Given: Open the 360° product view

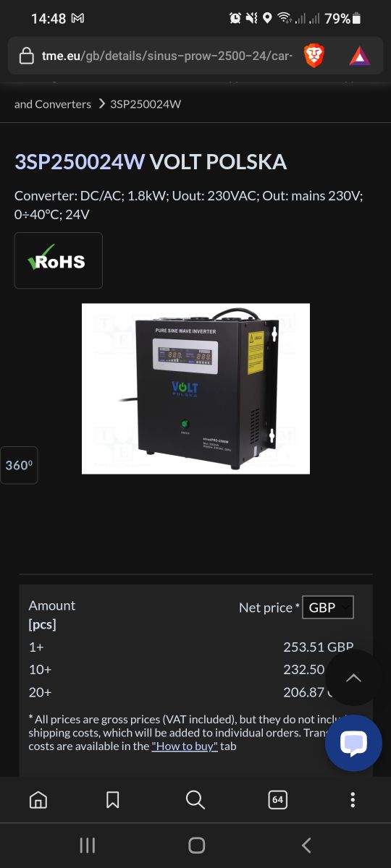Looking at the screenshot, I should click(x=19, y=465).
